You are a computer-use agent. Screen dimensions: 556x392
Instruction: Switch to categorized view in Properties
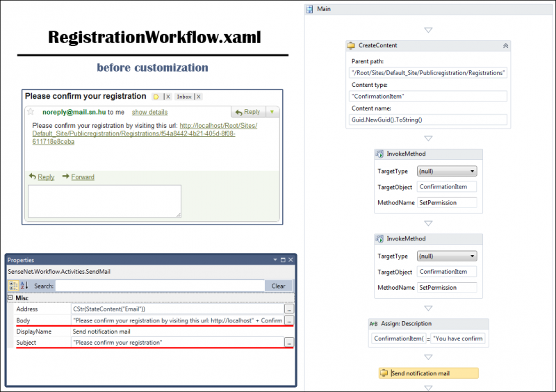pos(13,286)
